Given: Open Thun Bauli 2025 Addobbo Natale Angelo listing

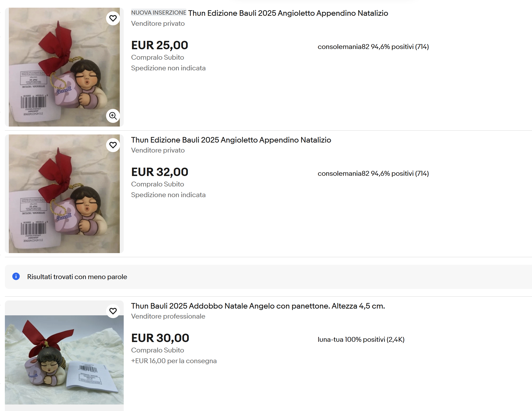Looking at the screenshot, I should [x=258, y=306].
